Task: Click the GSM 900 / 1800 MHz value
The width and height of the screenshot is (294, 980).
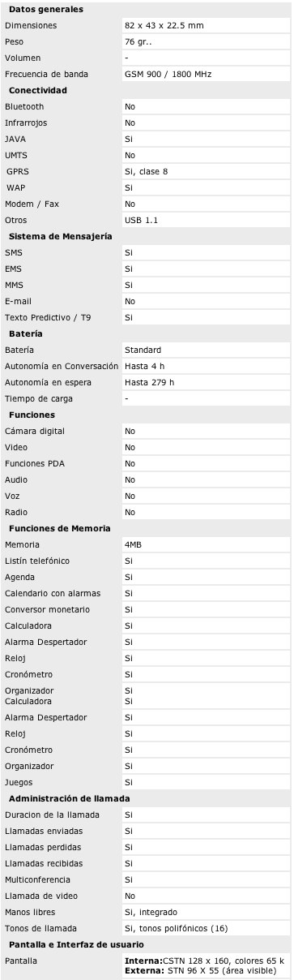Action: (x=168, y=74)
